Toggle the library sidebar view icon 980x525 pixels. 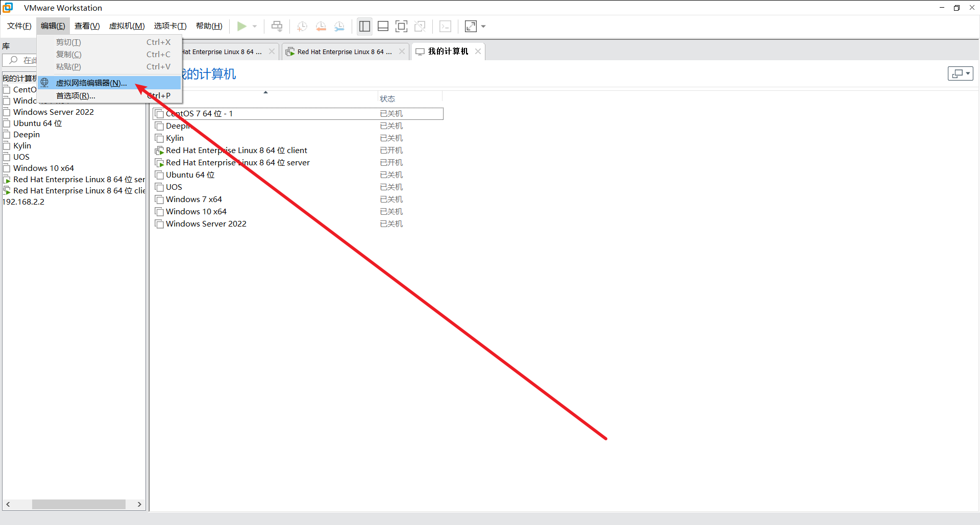tap(364, 26)
